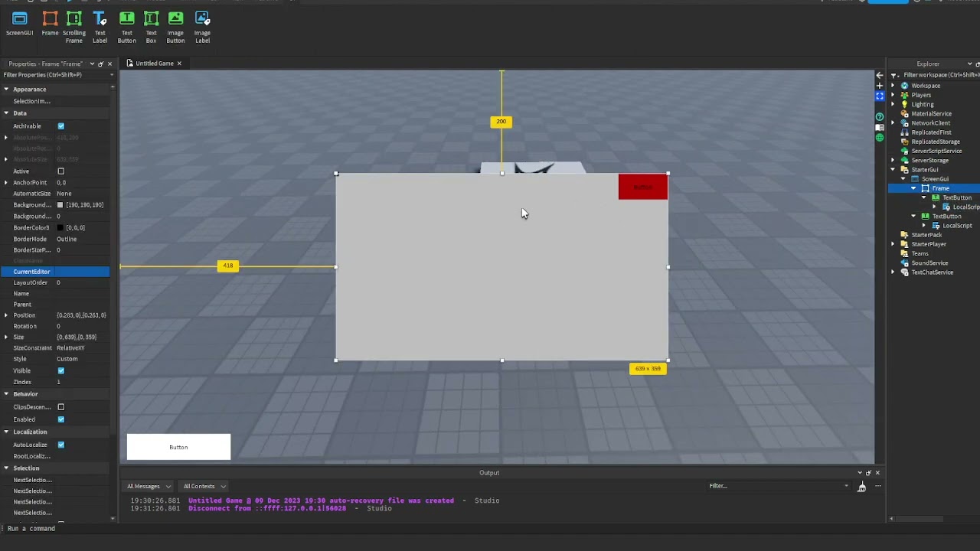Insert a Frame from the toolbar
Screen dimensions: 980x551
(50, 24)
